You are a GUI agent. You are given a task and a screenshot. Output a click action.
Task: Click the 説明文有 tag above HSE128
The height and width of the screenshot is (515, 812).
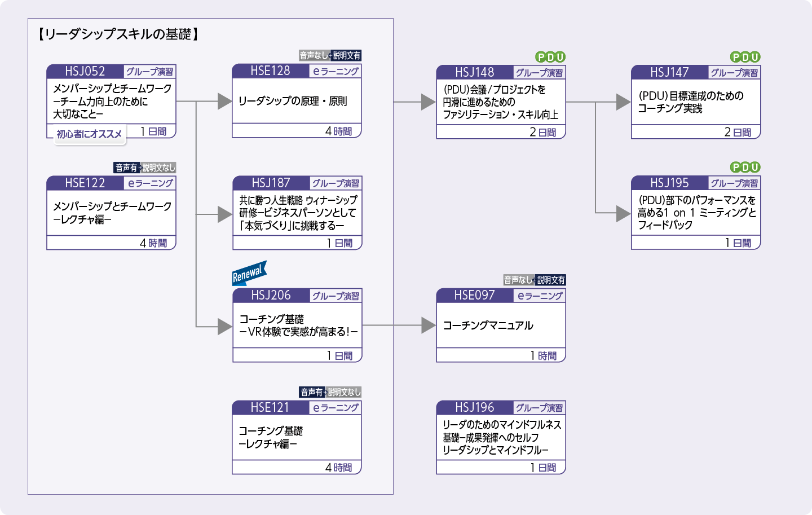point(346,55)
